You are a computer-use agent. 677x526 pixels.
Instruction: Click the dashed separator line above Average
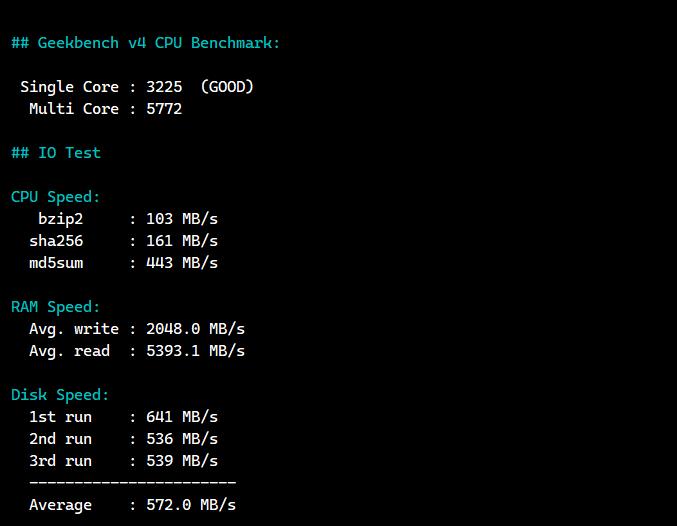pos(132,483)
